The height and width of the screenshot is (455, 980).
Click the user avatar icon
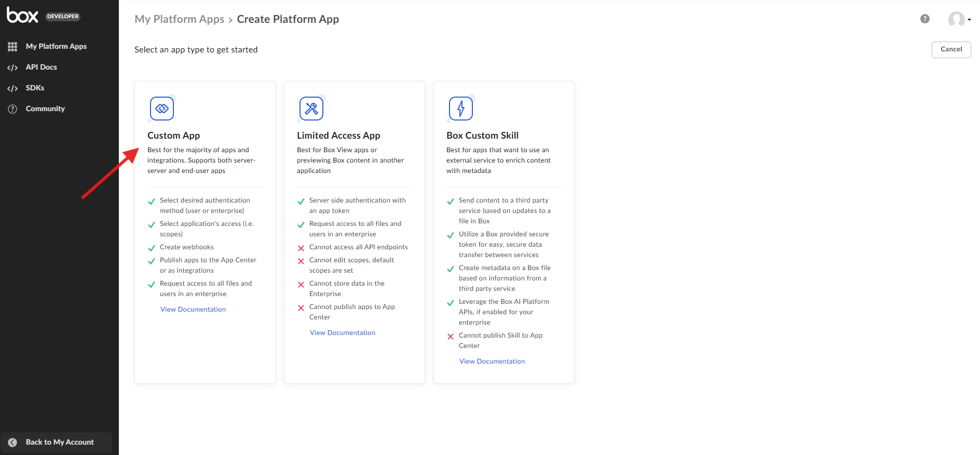tap(956, 19)
